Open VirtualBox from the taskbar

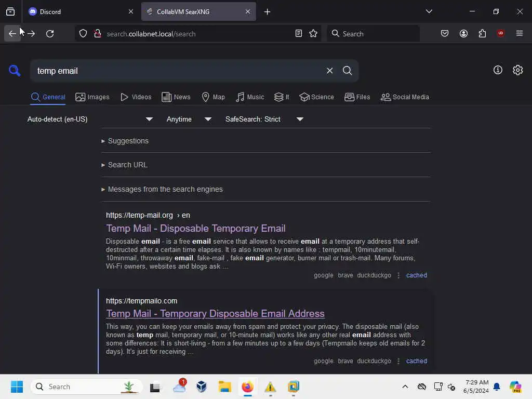(202, 387)
